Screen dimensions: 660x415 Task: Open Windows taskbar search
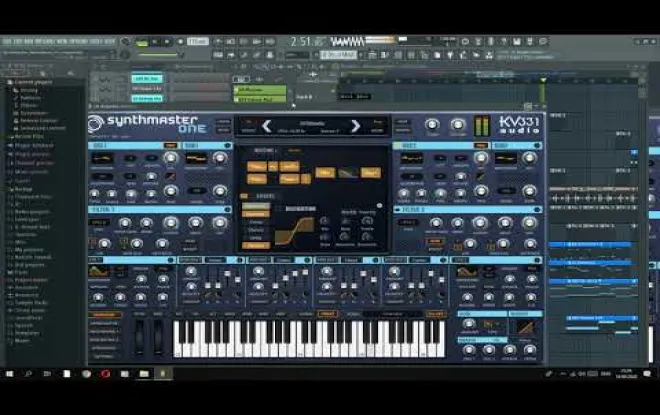click(28, 373)
